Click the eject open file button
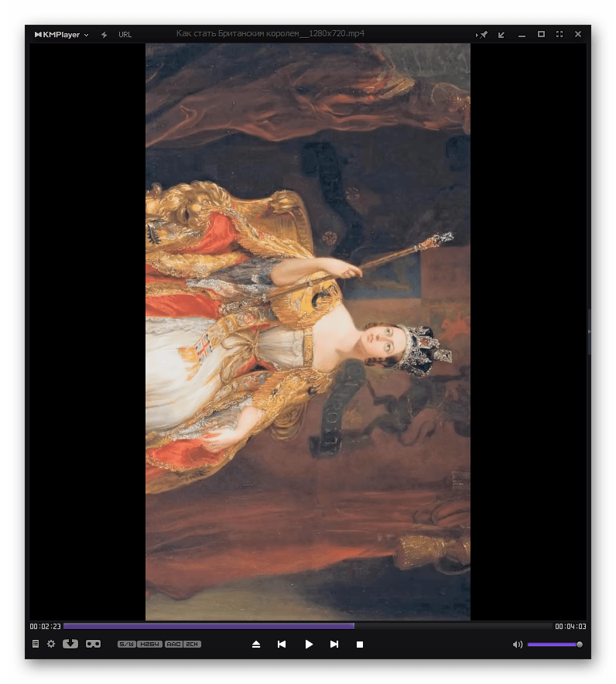The height and width of the screenshot is (684, 616). [256, 645]
